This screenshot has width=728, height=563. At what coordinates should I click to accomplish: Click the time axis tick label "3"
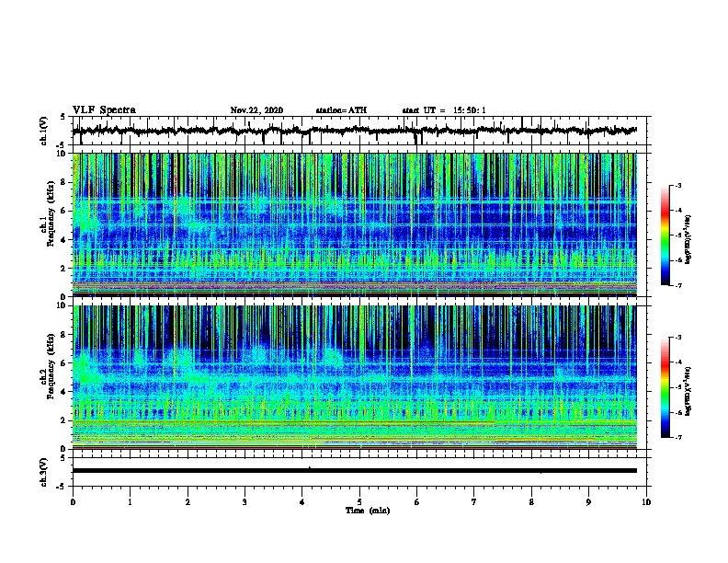[245, 502]
